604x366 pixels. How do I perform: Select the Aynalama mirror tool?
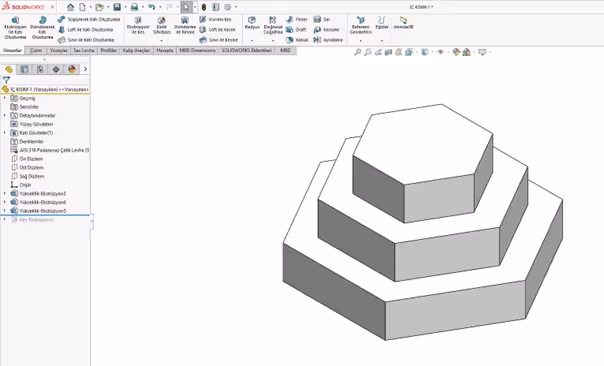pos(328,40)
